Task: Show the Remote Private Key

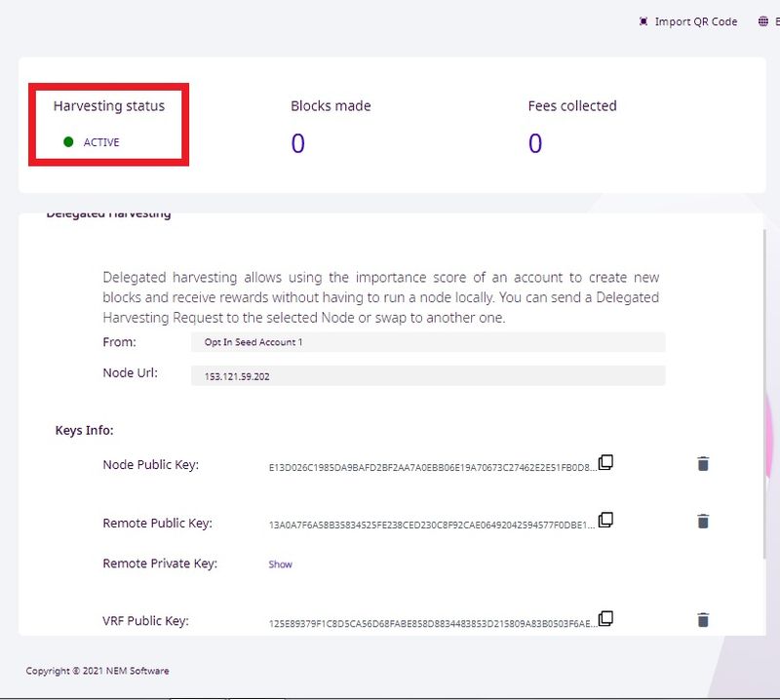Action: click(280, 564)
